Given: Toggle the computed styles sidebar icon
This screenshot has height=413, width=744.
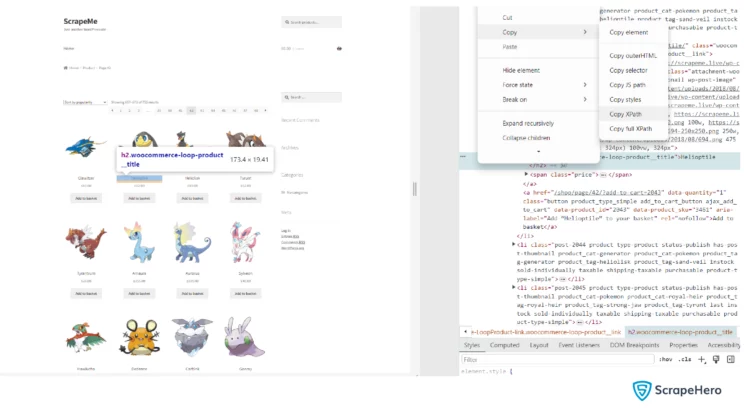Looking at the screenshot, I should coord(731,360).
